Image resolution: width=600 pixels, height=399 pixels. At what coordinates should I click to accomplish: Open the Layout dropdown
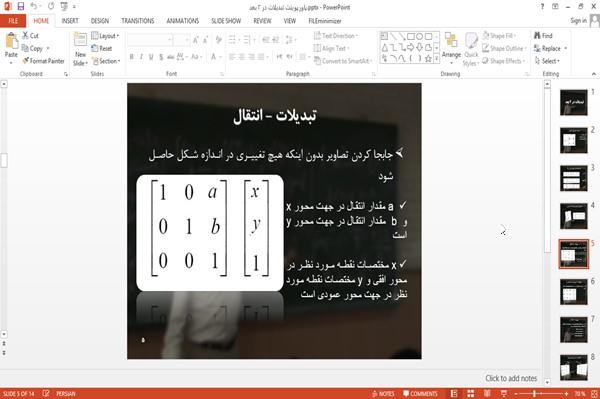point(105,36)
